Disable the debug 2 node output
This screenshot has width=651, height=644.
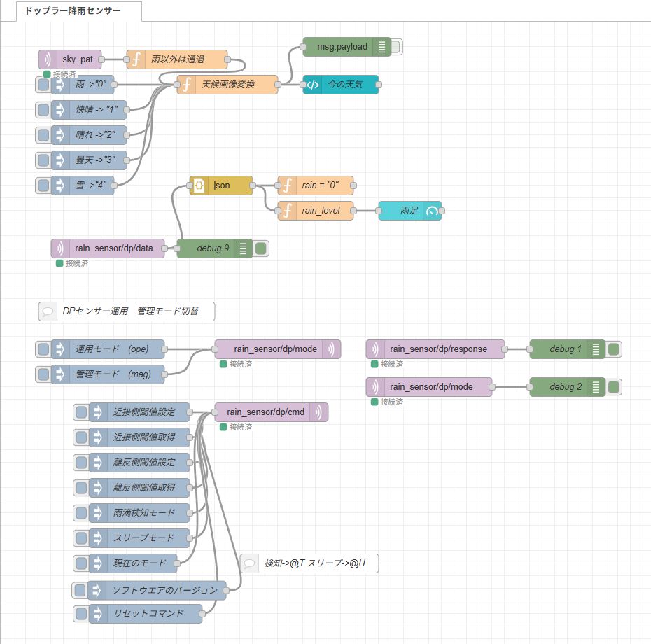click(614, 387)
